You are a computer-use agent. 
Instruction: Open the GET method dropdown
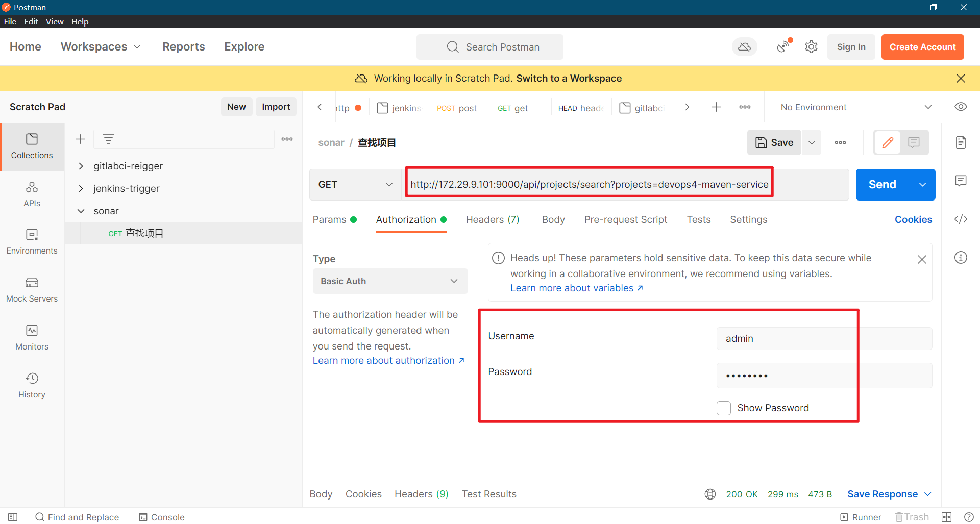tap(355, 184)
